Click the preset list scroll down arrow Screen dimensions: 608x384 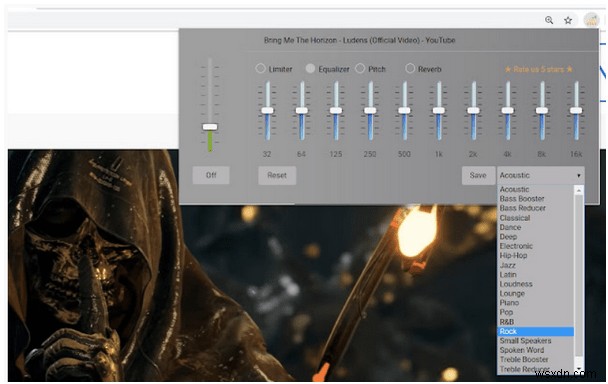coord(579,369)
